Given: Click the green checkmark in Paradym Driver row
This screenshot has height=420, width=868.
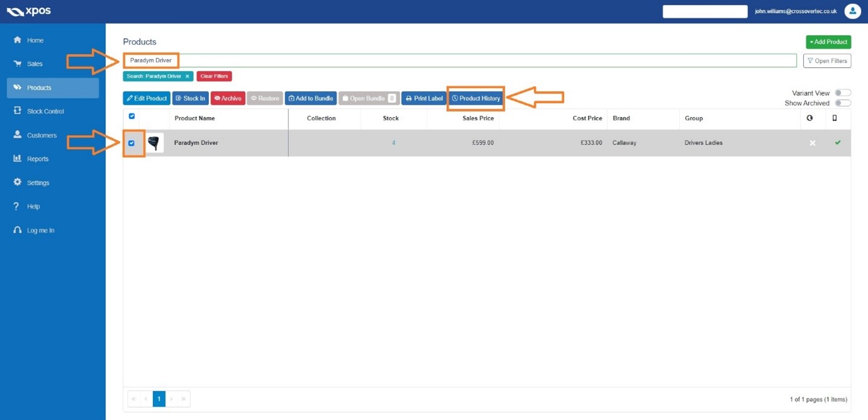Looking at the screenshot, I should pos(837,143).
